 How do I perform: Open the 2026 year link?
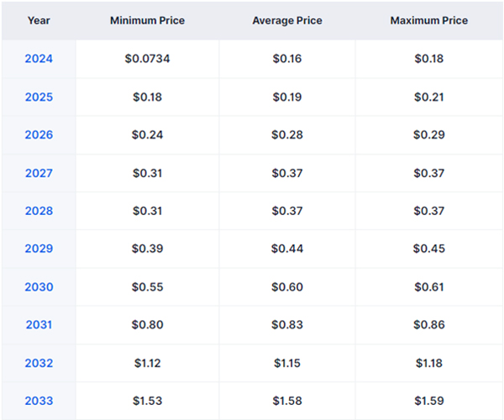click(39, 134)
